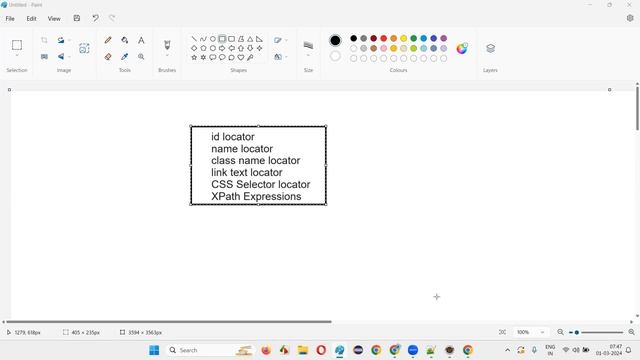Click the vertical canvas scrollbar thumb

(637, 108)
